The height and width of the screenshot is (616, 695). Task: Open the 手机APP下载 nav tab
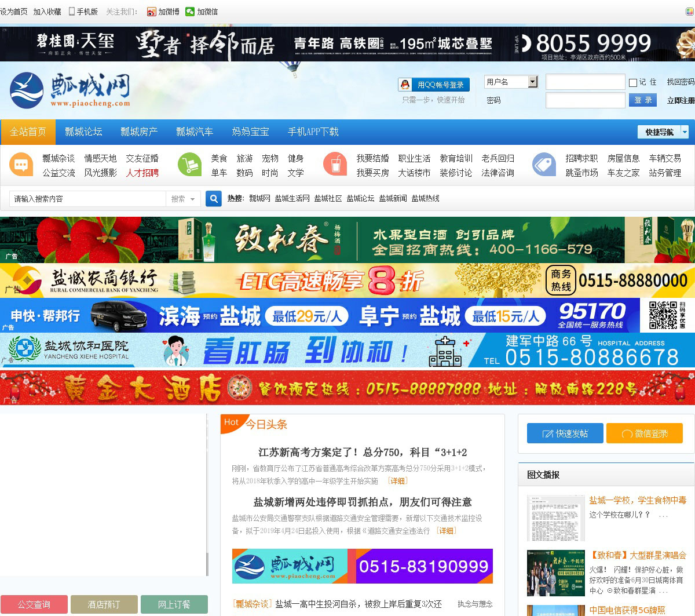coord(313,132)
